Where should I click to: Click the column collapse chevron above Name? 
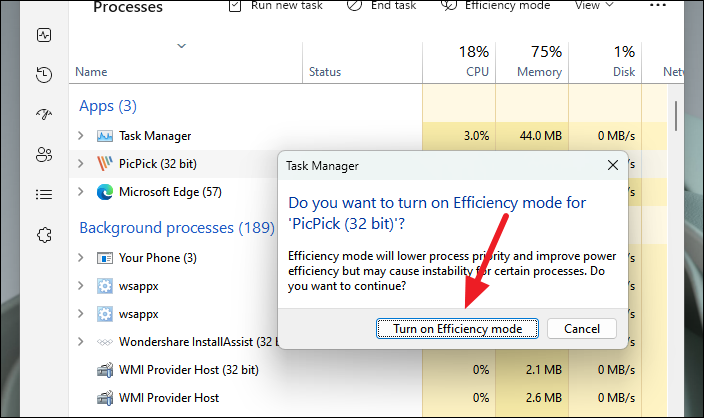[x=181, y=46]
